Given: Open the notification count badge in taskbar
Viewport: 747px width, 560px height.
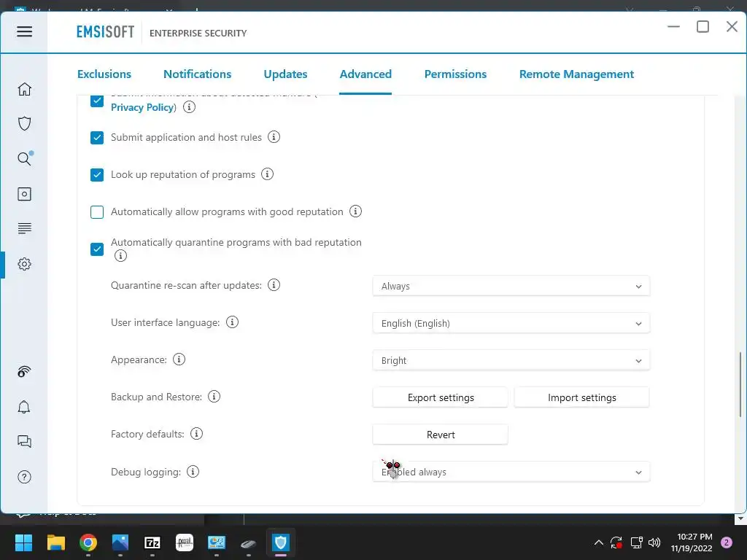Looking at the screenshot, I should 727,542.
